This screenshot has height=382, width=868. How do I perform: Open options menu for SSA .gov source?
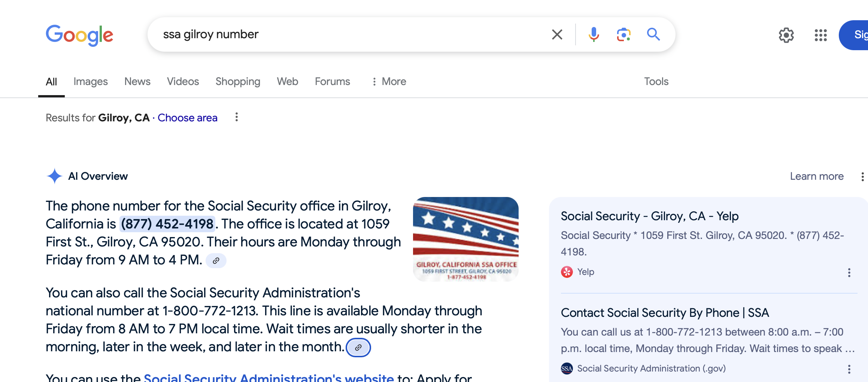click(x=849, y=369)
